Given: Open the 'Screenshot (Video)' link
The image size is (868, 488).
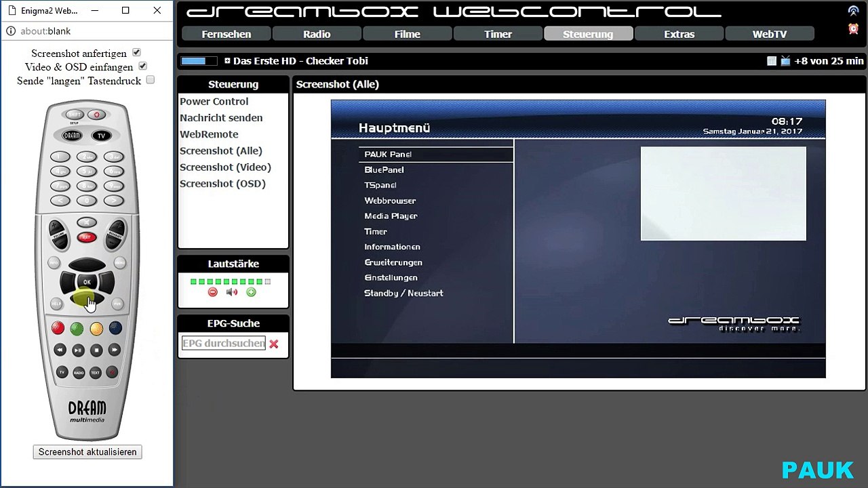Looking at the screenshot, I should pyautogui.click(x=225, y=167).
